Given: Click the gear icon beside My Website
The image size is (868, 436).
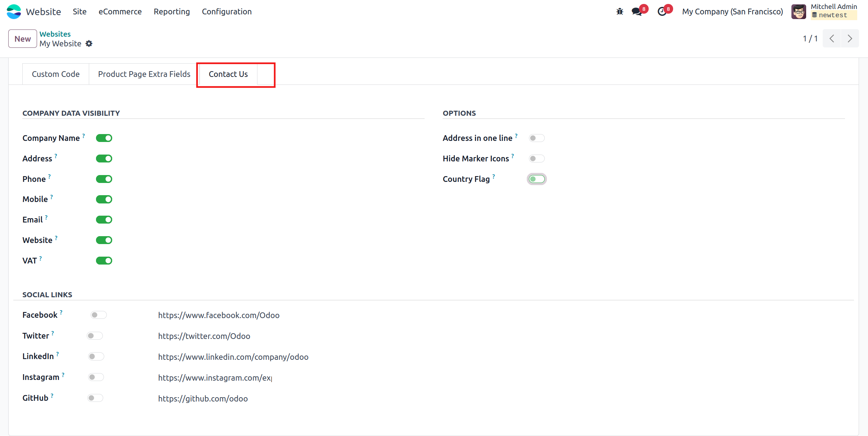Looking at the screenshot, I should pyautogui.click(x=89, y=43).
